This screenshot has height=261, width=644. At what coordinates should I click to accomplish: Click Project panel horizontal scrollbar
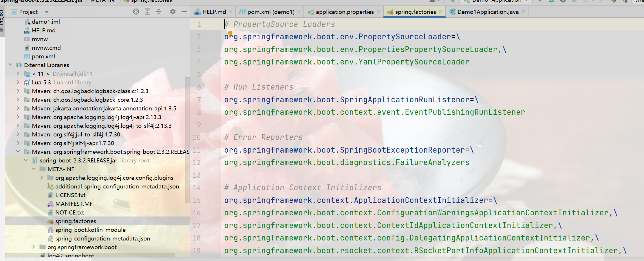tap(90, 255)
